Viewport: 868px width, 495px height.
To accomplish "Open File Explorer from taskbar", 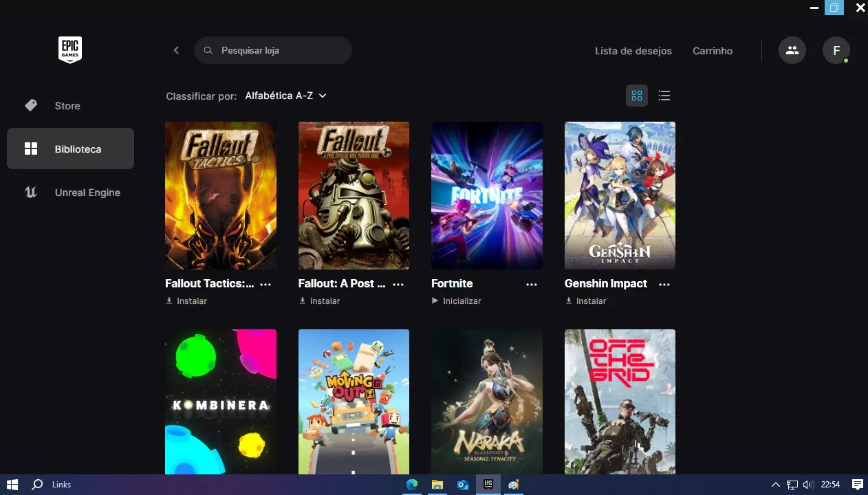I will pos(437,485).
